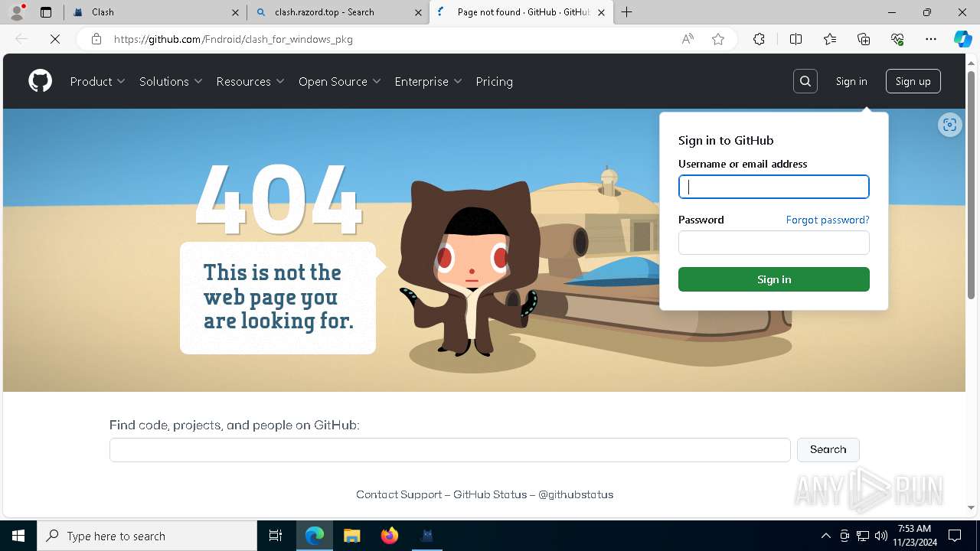Click the Search button beside search field
This screenshot has height=551, width=980.
tap(828, 449)
